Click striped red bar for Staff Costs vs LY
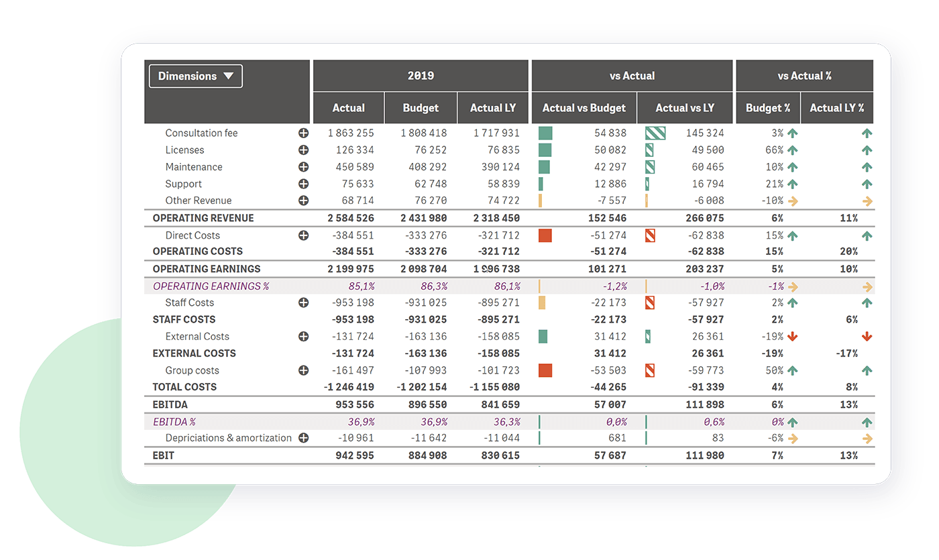This screenshot has height=560, width=939. click(650, 303)
